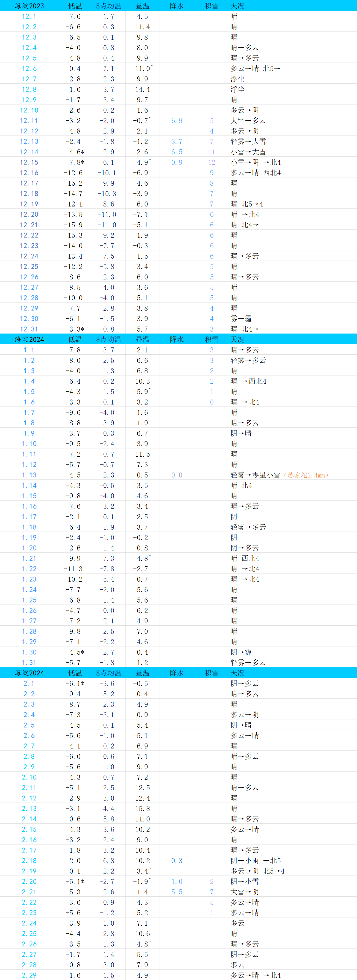Image resolution: width=357 pixels, height=980 pixels.
Task: Click low temp -6.1* in row 2.1
Action: coord(75,684)
